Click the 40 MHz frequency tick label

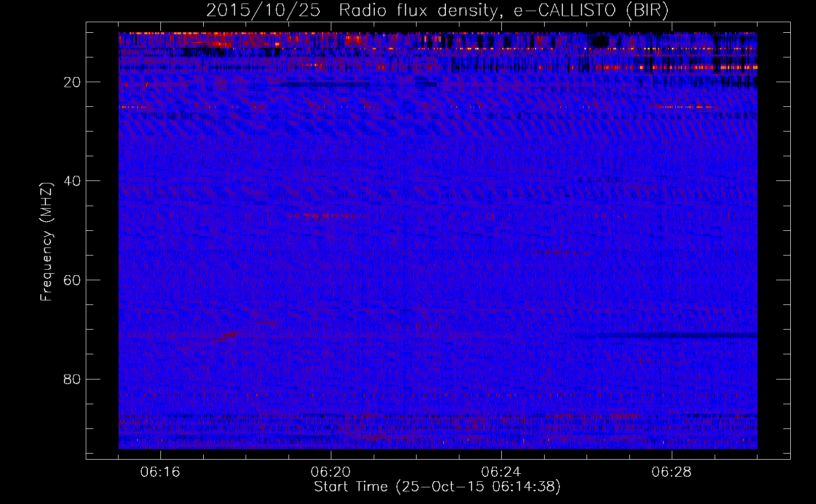tap(72, 181)
